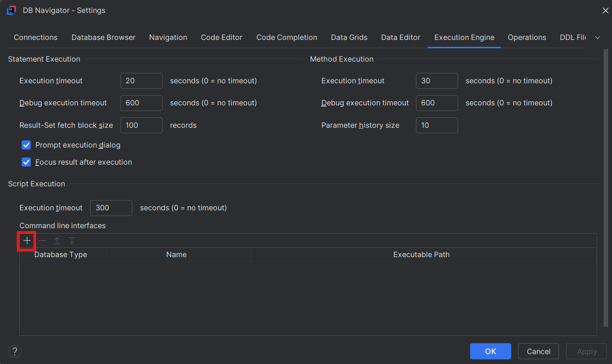Click the Executable Path column header
The image size is (612, 364).
click(424, 254)
